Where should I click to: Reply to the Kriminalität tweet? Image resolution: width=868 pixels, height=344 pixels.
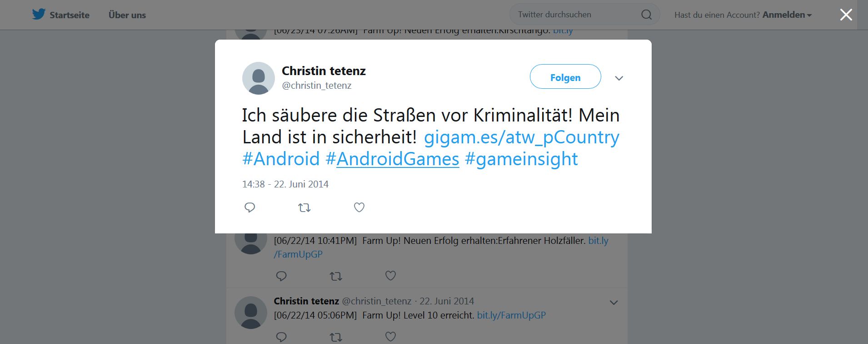[x=249, y=207]
